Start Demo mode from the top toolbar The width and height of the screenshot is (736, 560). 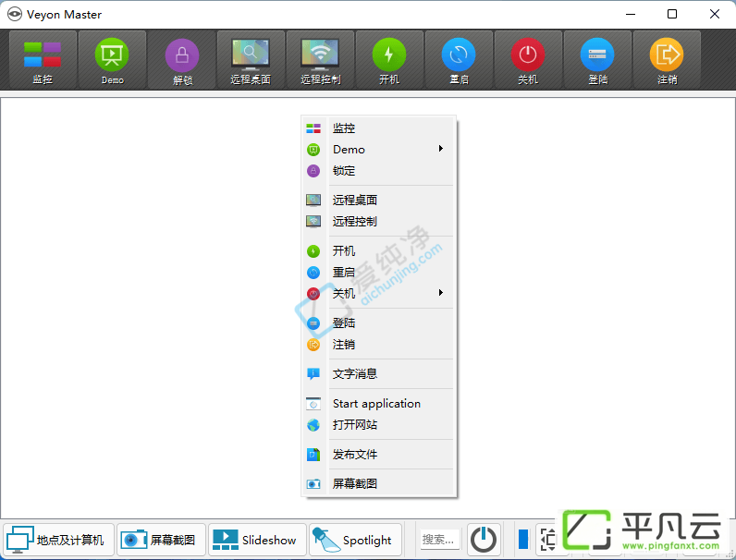tap(112, 60)
